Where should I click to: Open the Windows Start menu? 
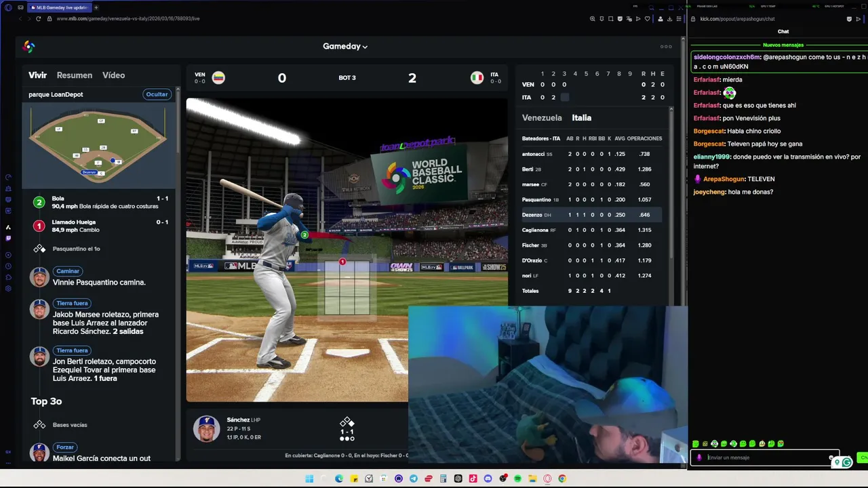tap(309, 479)
